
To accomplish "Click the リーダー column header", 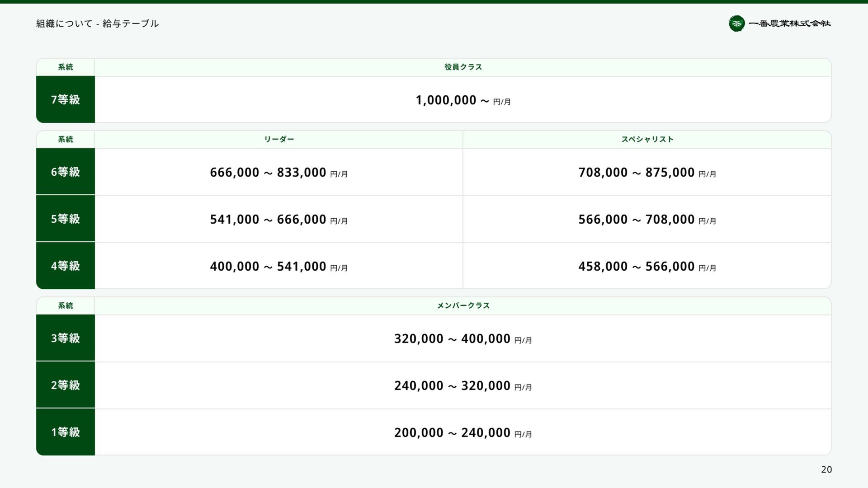I will click(279, 139).
